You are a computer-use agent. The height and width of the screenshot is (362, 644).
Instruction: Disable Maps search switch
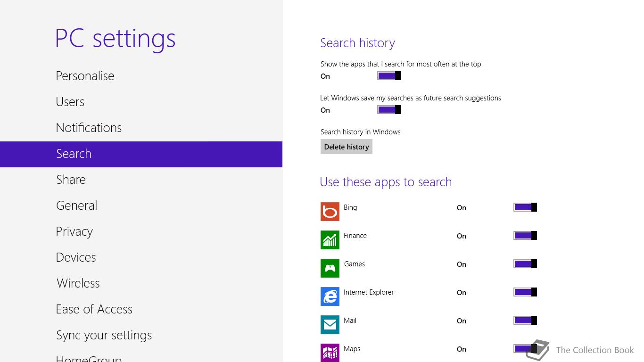click(525, 349)
